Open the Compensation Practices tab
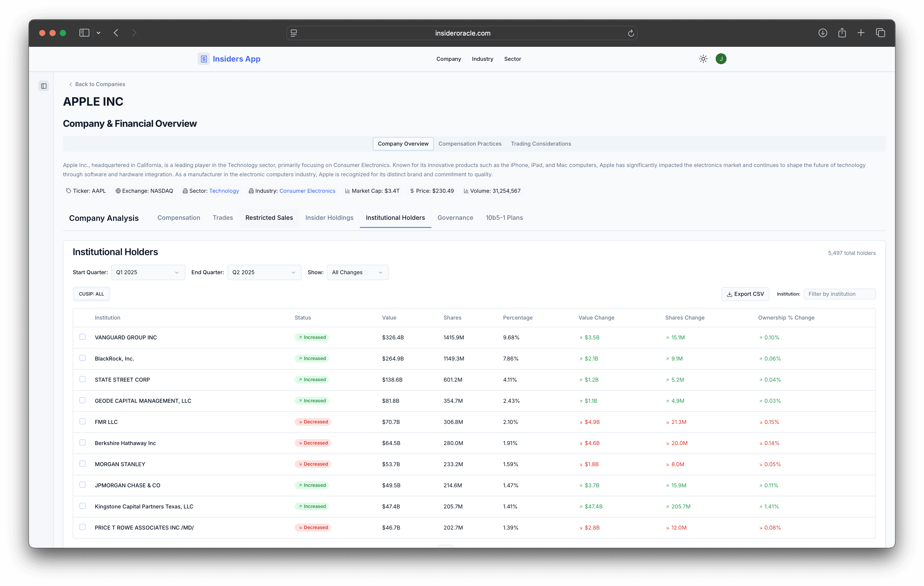The image size is (924, 586). tap(470, 144)
